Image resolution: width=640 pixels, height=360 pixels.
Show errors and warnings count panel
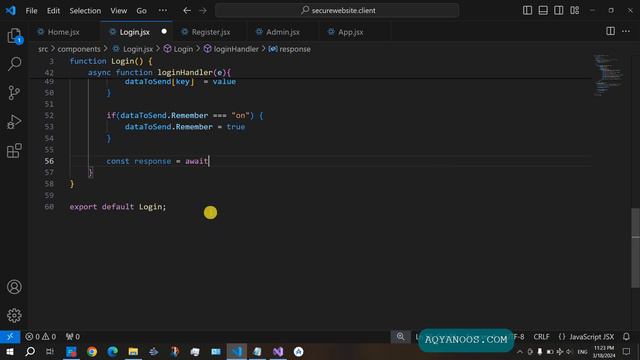tap(40, 337)
